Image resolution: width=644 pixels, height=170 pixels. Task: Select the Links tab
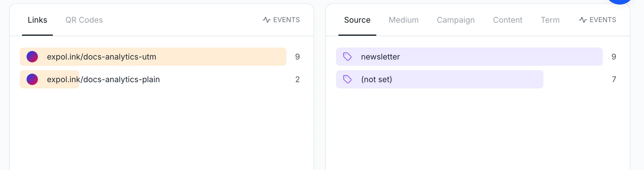37,20
